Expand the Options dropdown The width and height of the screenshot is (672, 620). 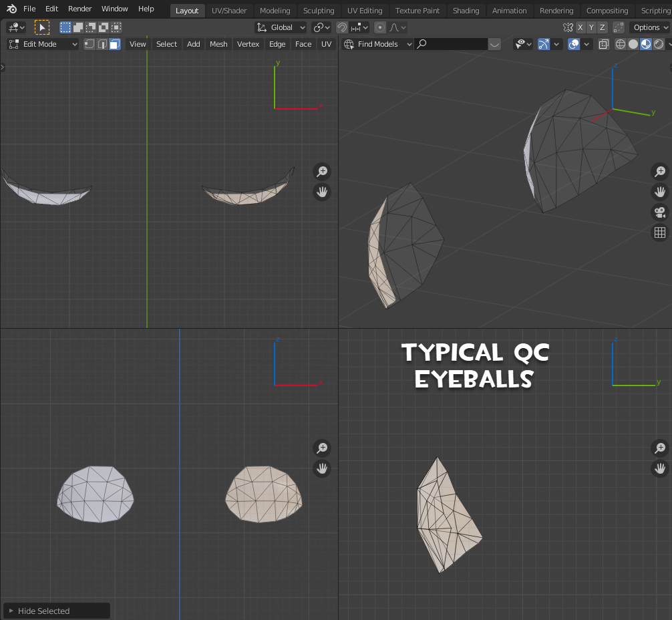(649, 27)
